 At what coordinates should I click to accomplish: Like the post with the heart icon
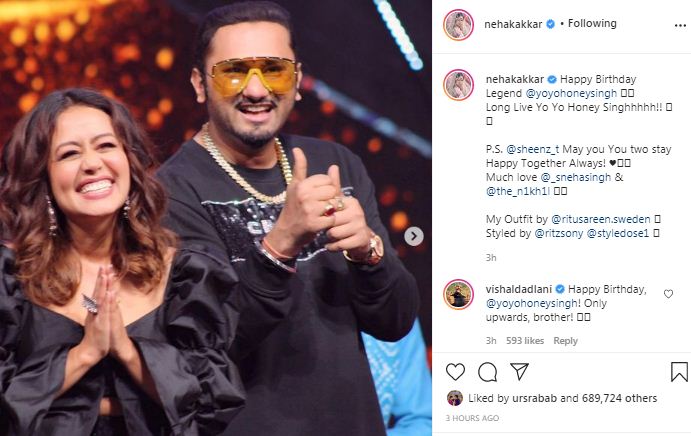click(x=455, y=372)
